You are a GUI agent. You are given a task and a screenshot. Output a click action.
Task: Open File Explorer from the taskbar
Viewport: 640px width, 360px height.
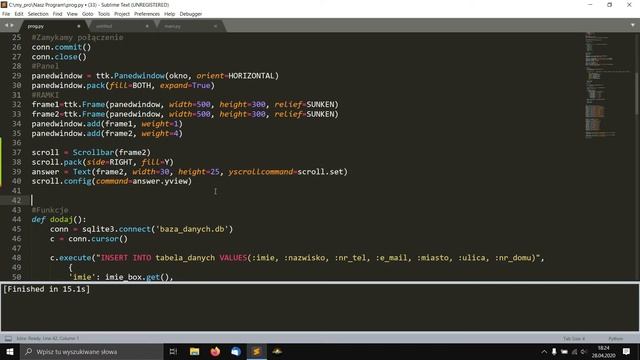click(x=194, y=351)
